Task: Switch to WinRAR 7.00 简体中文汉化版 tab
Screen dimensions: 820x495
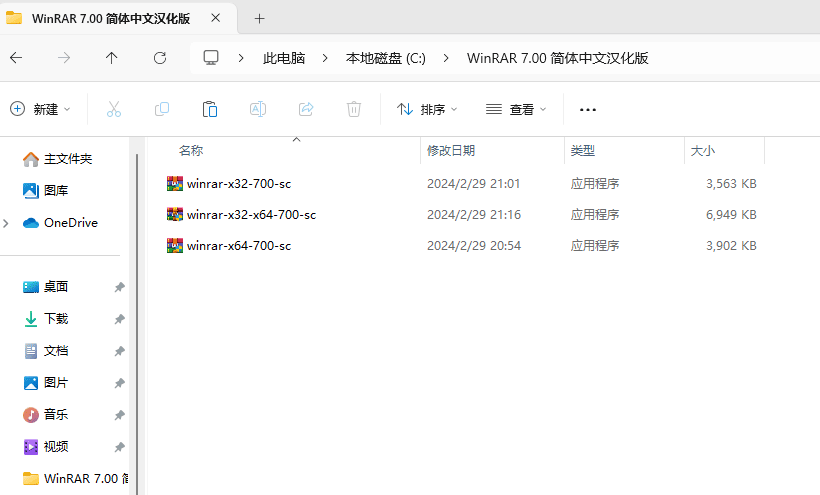Action: (x=111, y=19)
